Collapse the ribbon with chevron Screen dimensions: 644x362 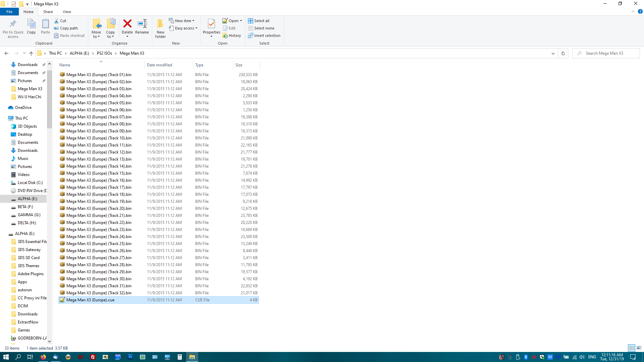633,11
